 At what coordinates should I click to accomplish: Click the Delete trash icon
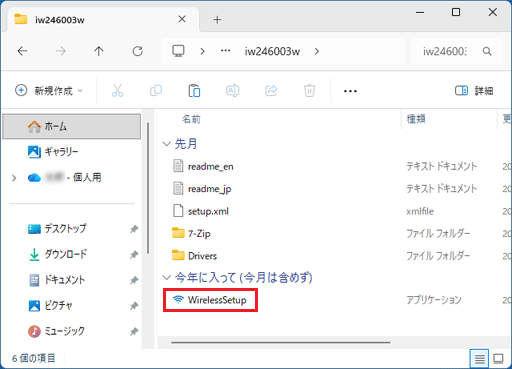coord(309,90)
